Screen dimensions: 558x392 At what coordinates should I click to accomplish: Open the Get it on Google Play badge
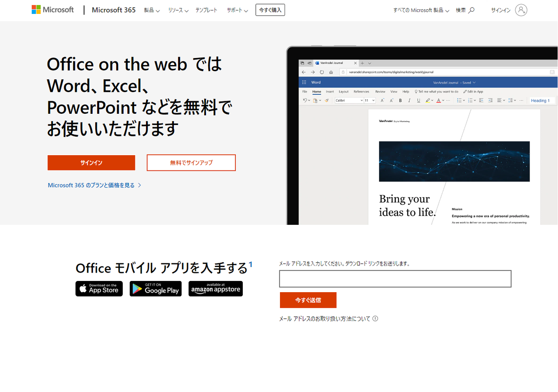click(x=156, y=288)
